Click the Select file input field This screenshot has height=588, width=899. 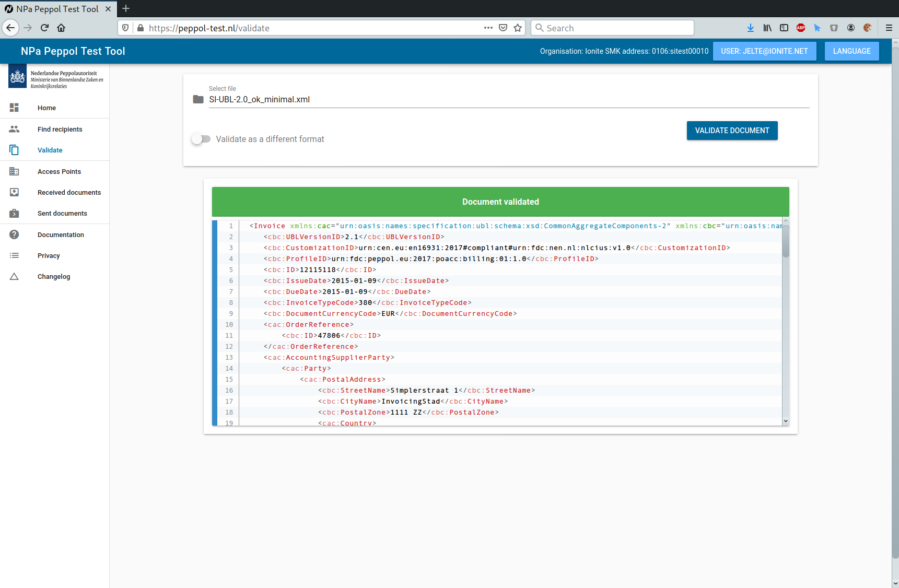point(509,99)
